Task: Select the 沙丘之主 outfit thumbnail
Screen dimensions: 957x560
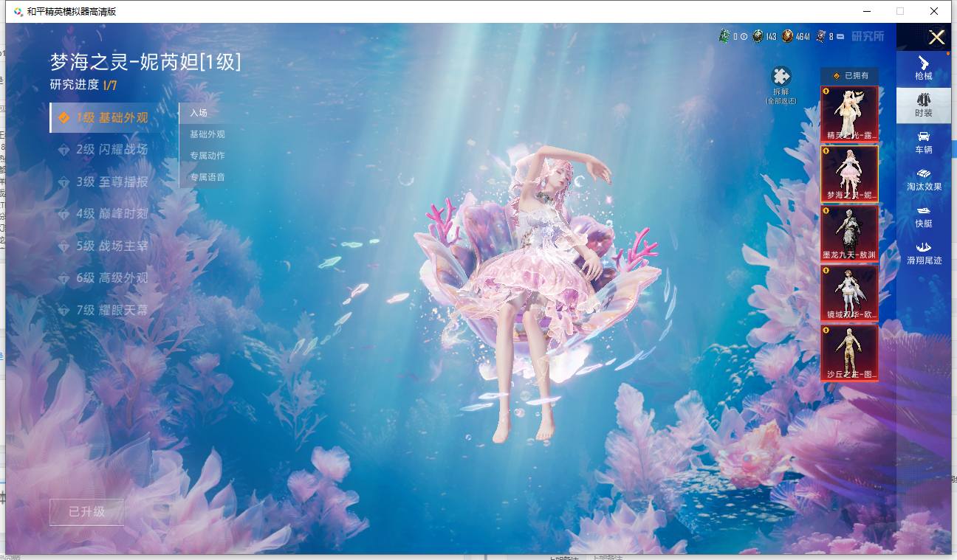Action: click(850, 353)
